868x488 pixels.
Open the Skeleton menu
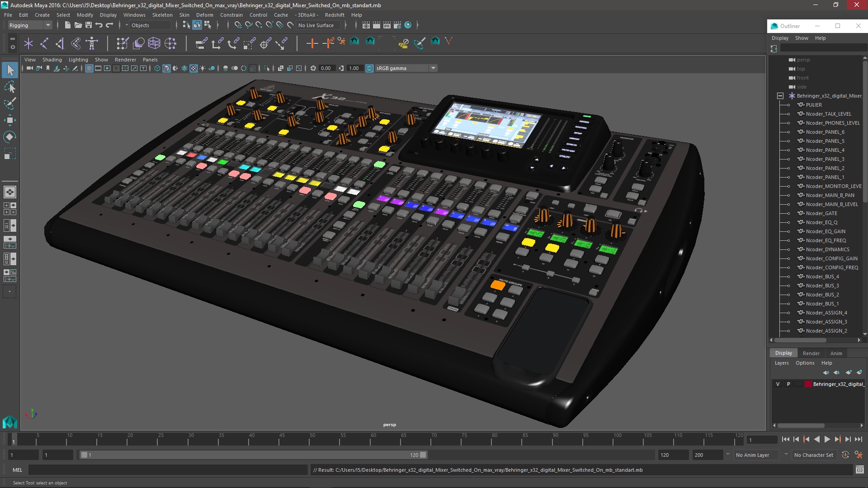click(x=162, y=15)
